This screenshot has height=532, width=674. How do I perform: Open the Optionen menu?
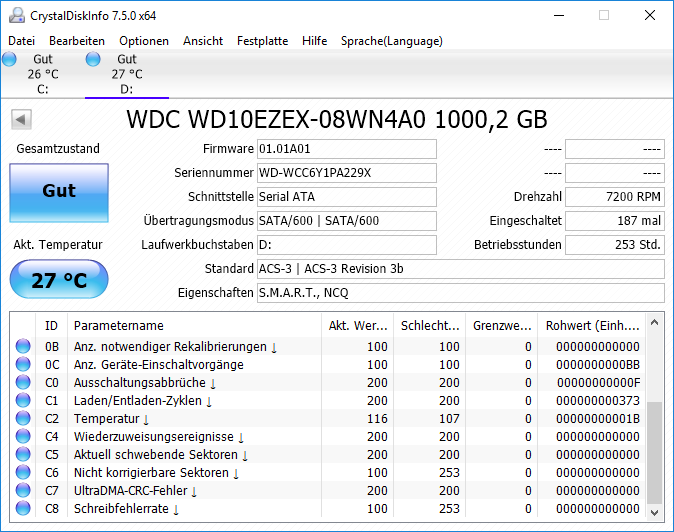(x=144, y=41)
